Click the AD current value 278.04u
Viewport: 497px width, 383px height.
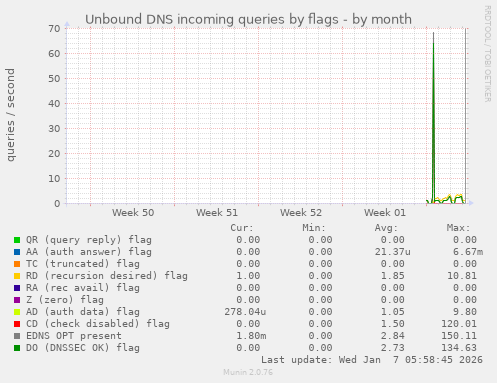pos(245,312)
